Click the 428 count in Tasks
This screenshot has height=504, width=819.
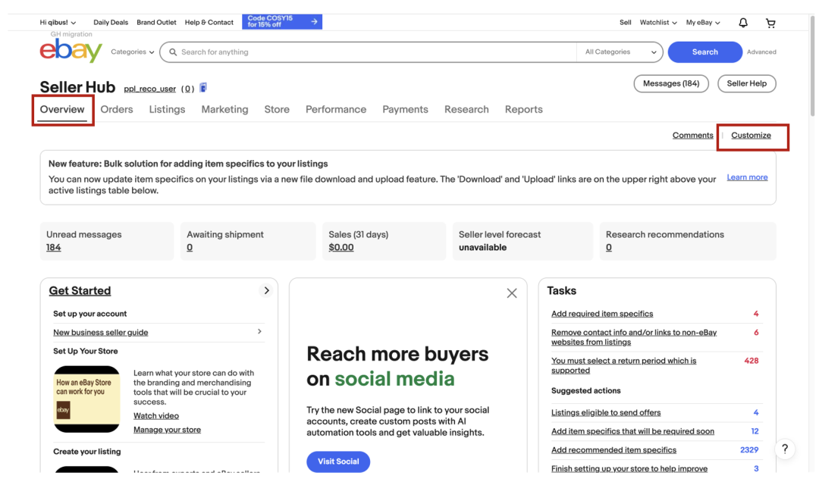tap(751, 360)
